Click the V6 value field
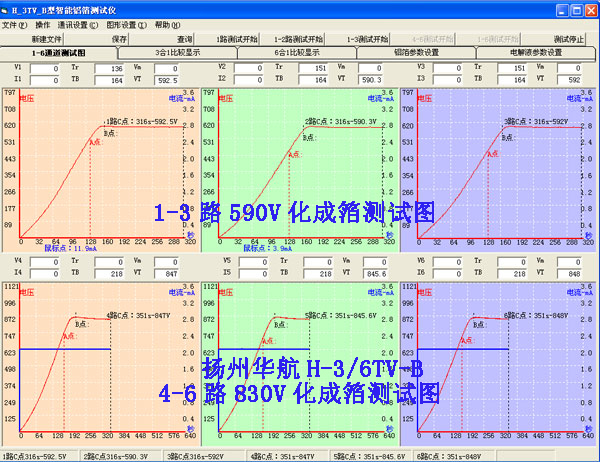The image size is (600, 462). tap(447, 263)
